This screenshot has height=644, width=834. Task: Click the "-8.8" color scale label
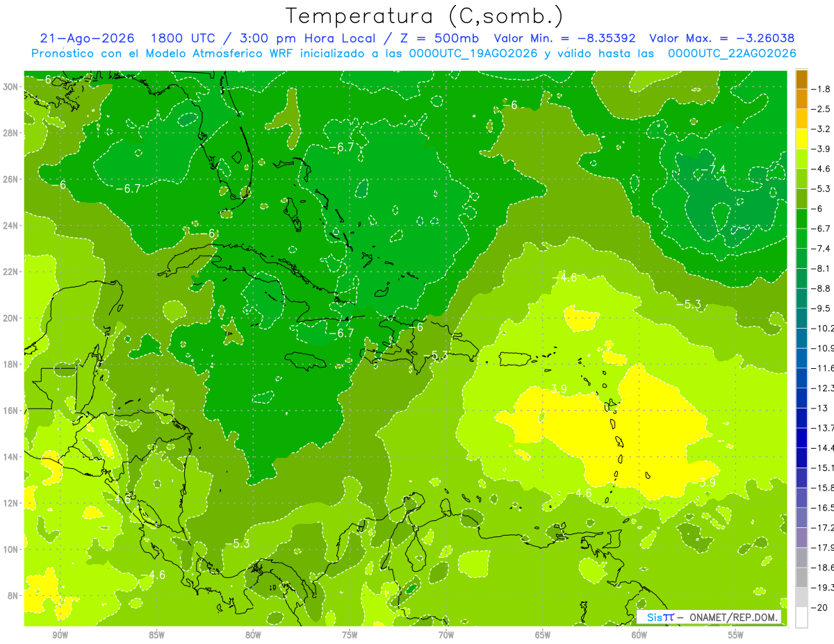tap(820, 288)
